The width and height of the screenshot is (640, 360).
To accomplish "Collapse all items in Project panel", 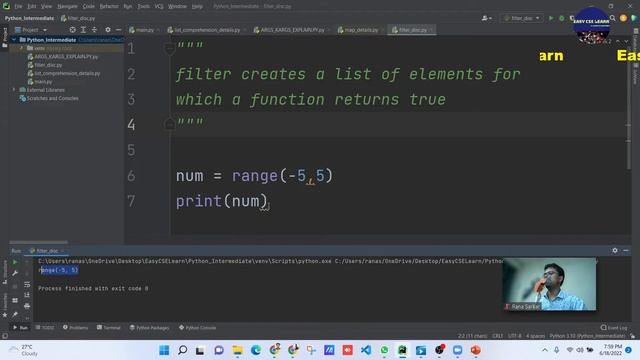I will 94,30.
